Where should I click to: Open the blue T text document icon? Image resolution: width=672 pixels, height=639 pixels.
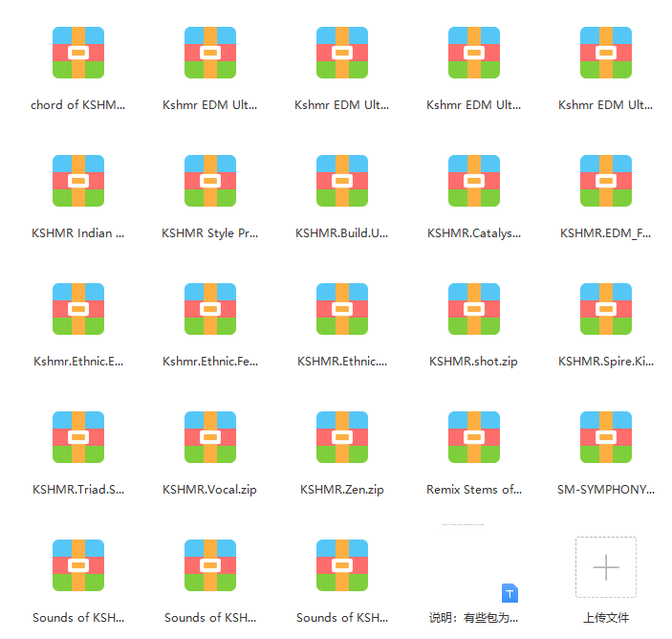tap(509, 593)
